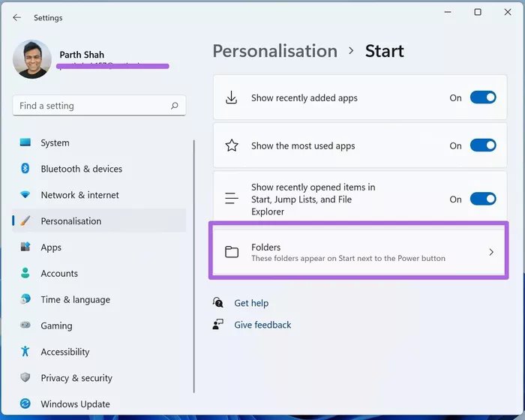The image size is (525, 420).
Task: Click the Time & language globe icon
Action: (25, 298)
